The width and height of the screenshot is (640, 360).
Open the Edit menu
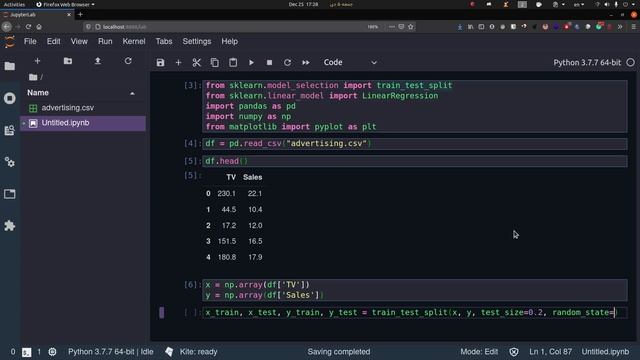click(x=53, y=41)
